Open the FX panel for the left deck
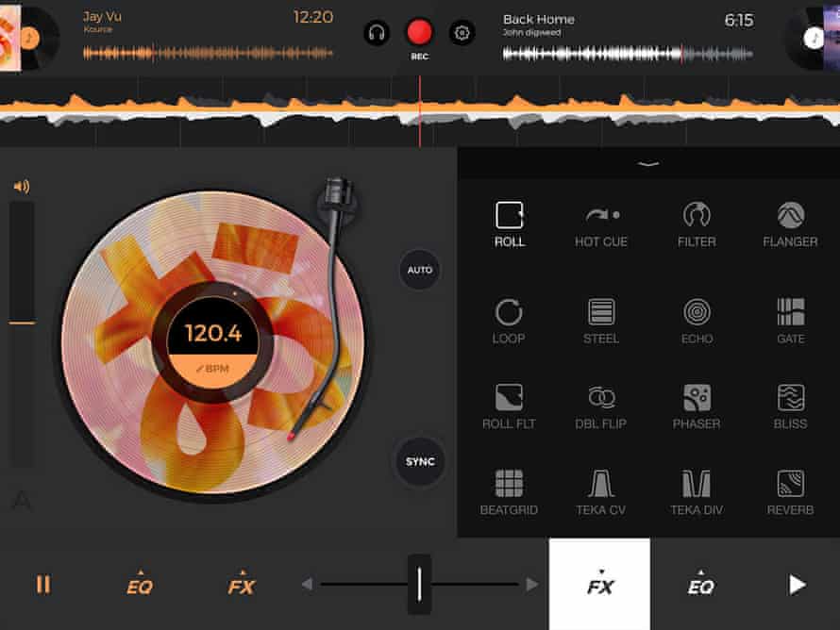Image resolution: width=840 pixels, height=630 pixels. coord(242,585)
